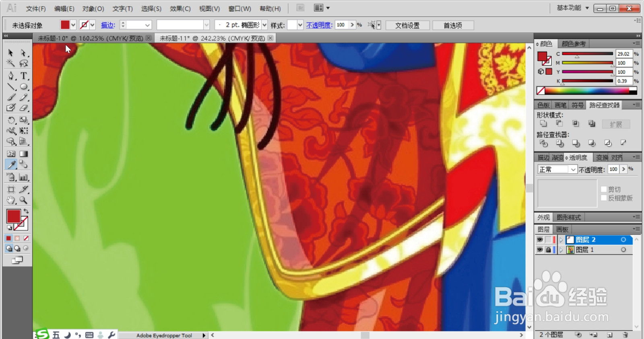Viewport: 644px width, 339px height.
Task: Click 文档设置 button
Action: click(x=407, y=25)
